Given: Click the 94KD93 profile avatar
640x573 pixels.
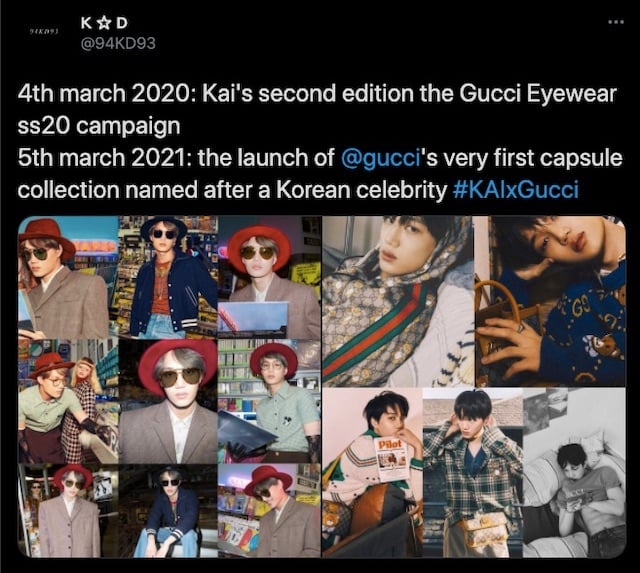Looking at the screenshot, I should pyautogui.click(x=44, y=31).
